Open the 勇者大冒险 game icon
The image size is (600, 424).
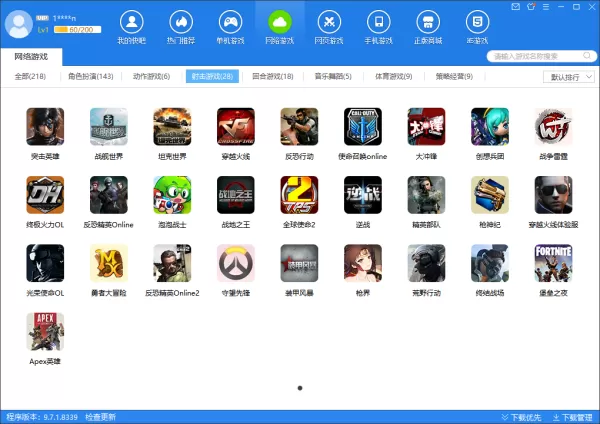[109, 263]
